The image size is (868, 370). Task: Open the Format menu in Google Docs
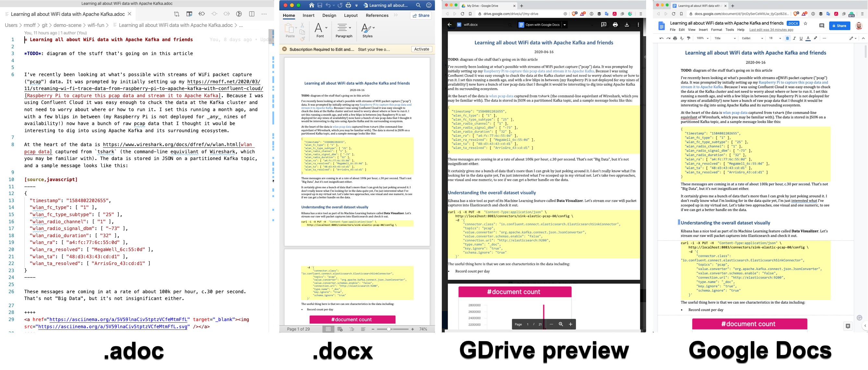click(x=717, y=30)
